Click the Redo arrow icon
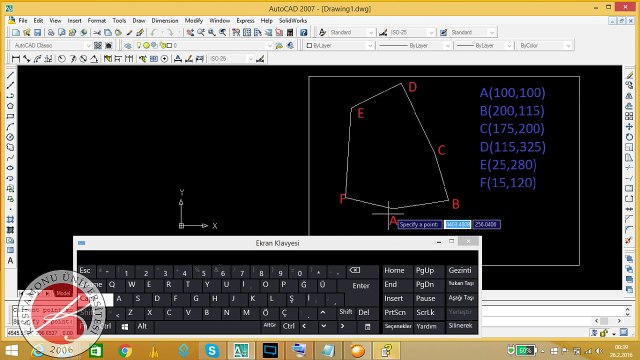The image size is (640, 360). (x=170, y=33)
